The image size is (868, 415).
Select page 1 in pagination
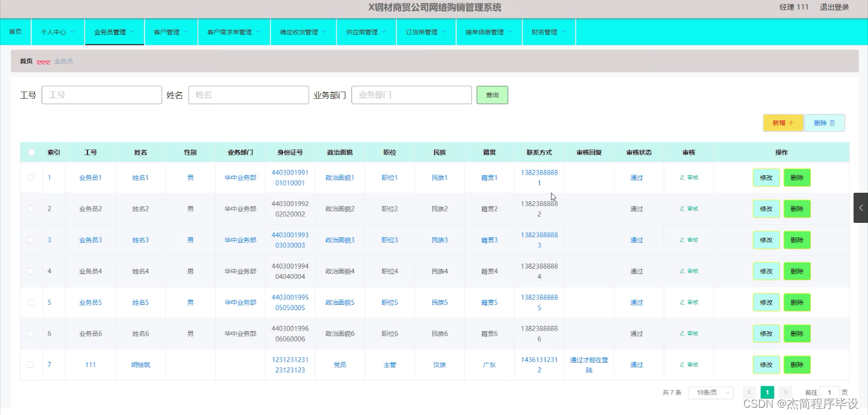click(x=767, y=392)
